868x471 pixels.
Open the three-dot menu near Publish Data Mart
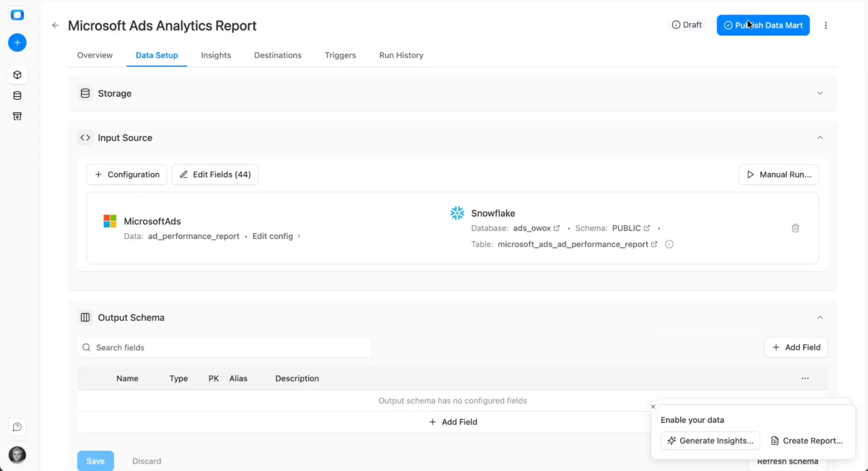pos(826,25)
